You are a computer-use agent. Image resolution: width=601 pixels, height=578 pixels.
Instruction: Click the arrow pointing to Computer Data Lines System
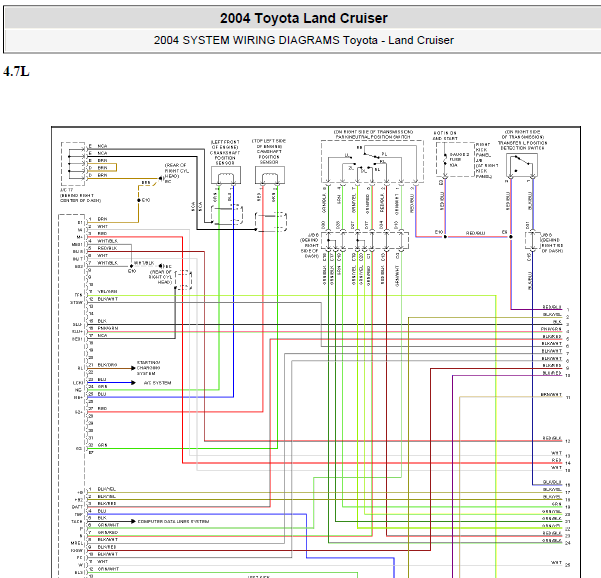tap(133, 521)
